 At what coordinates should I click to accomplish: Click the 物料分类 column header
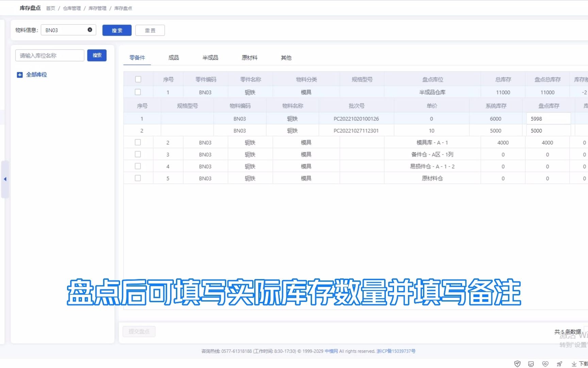(306, 79)
